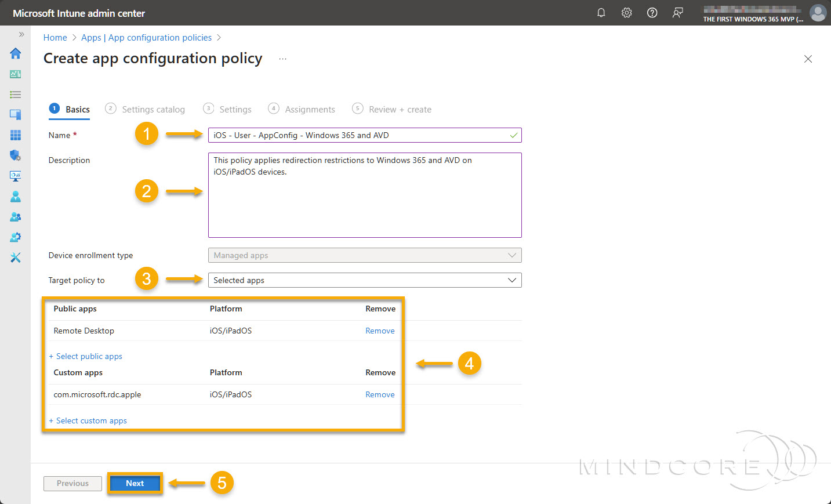Open Reports monitor icon in sidebar

pyautogui.click(x=16, y=176)
